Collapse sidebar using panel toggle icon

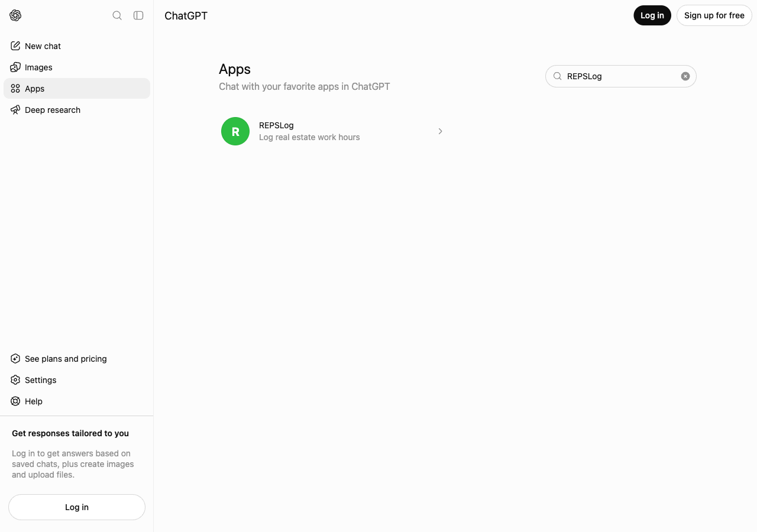click(x=138, y=15)
